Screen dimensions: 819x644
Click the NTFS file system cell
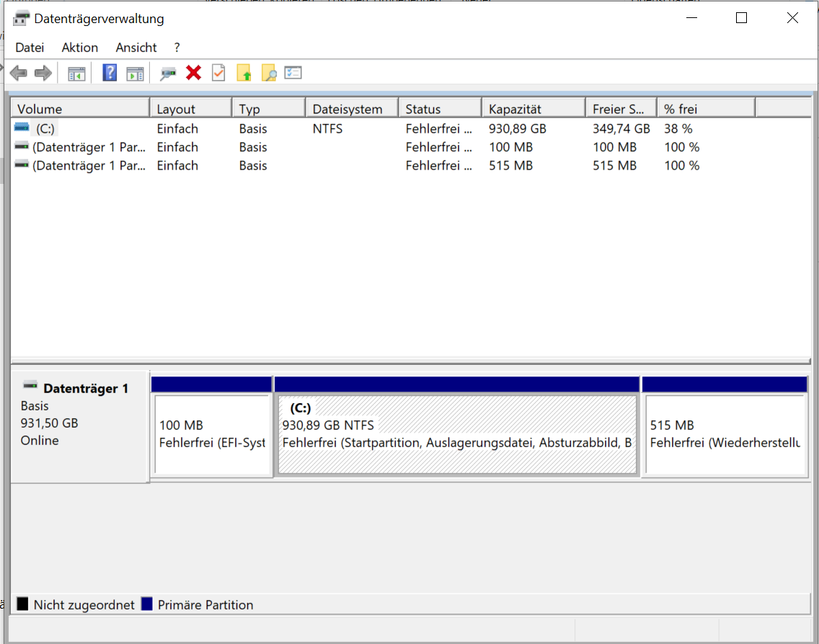(327, 128)
